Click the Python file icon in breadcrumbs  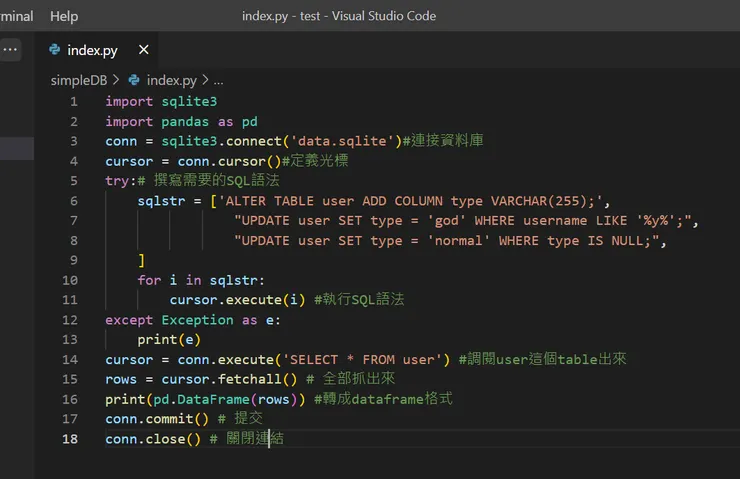coord(135,80)
